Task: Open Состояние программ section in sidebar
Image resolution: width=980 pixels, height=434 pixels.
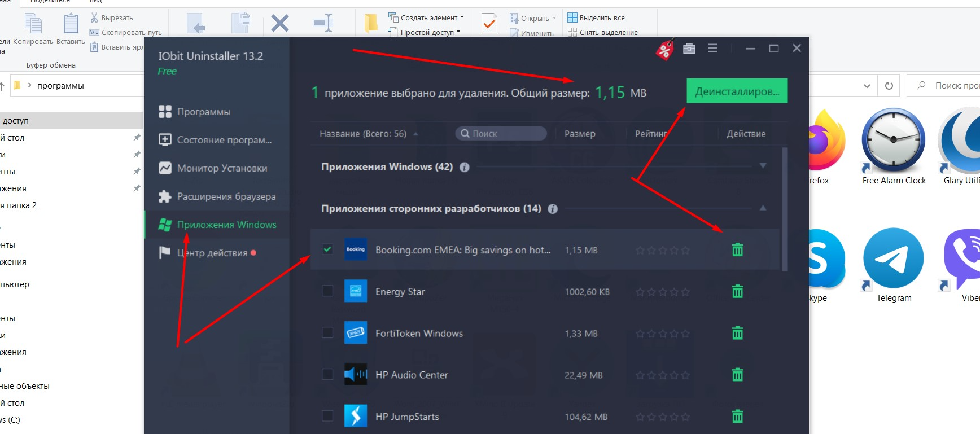Action: tap(216, 140)
